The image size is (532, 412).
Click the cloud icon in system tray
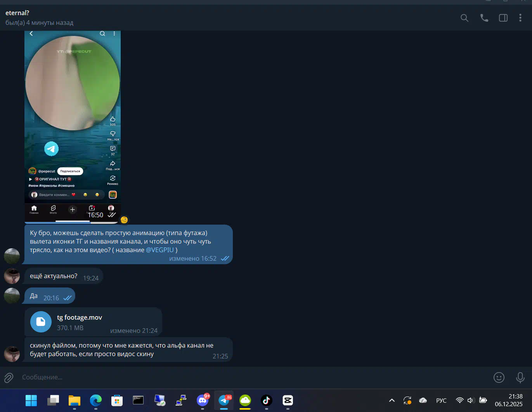point(423,400)
